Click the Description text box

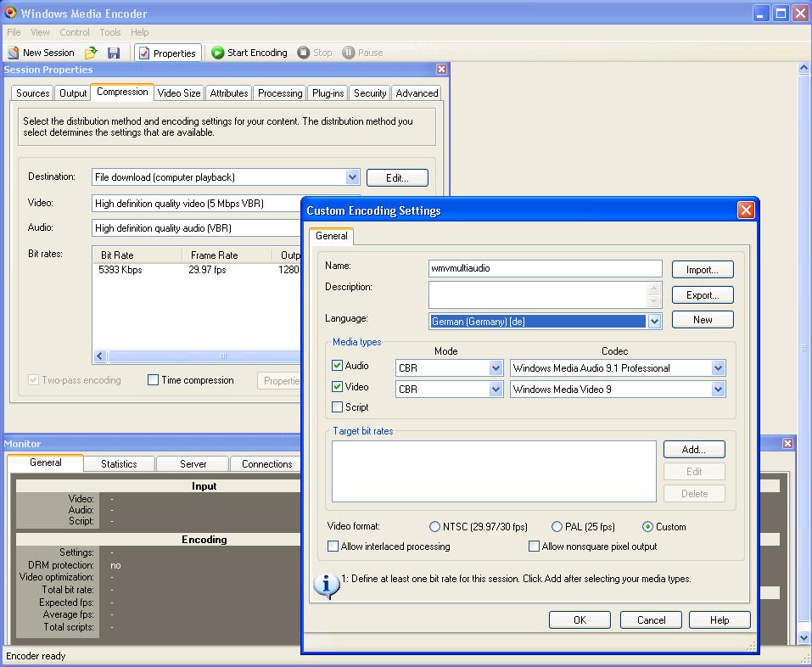click(546, 294)
